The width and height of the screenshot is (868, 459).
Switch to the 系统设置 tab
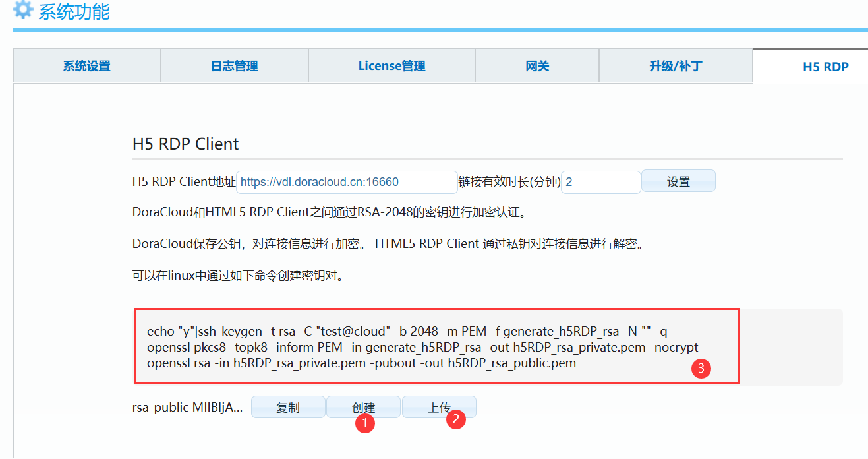pos(86,66)
